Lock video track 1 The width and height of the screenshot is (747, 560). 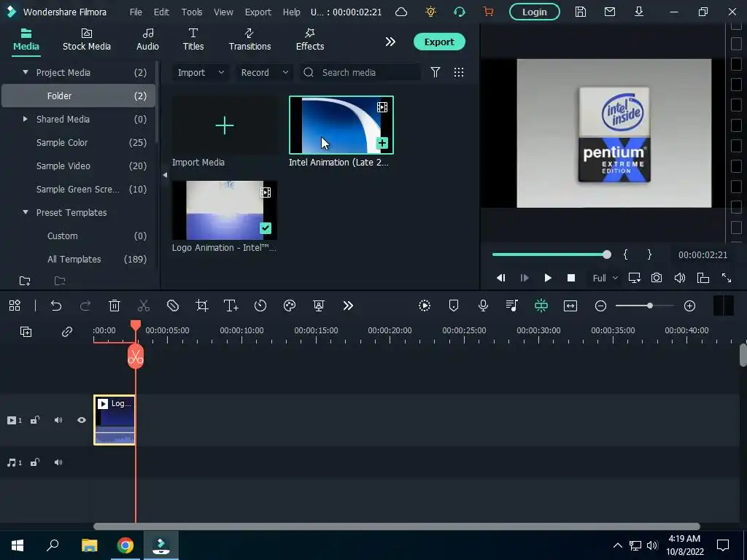click(x=35, y=420)
